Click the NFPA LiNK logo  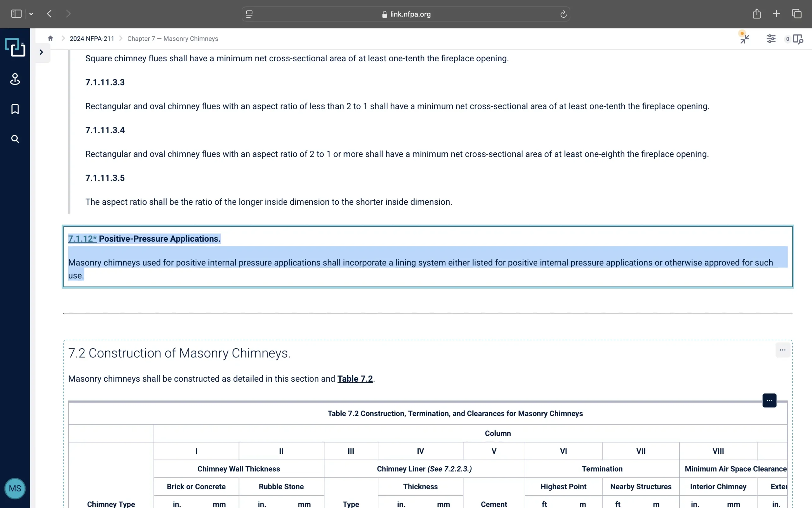[x=15, y=47]
